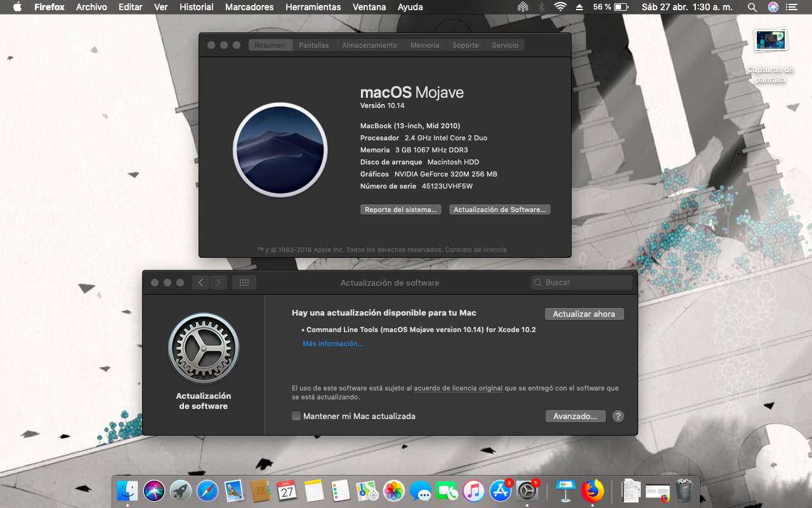Open Keynote podium icon in dock
The height and width of the screenshot is (508, 812).
pyautogui.click(x=565, y=490)
